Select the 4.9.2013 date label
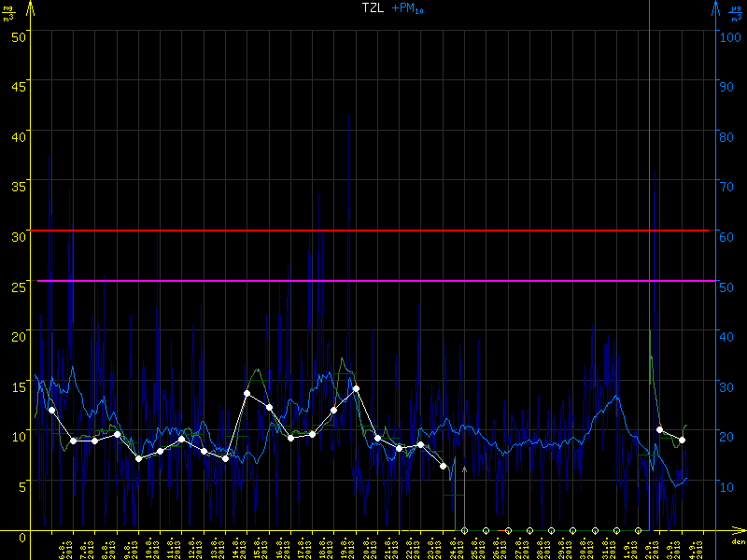747x560 pixels. (x=693, y=546)
